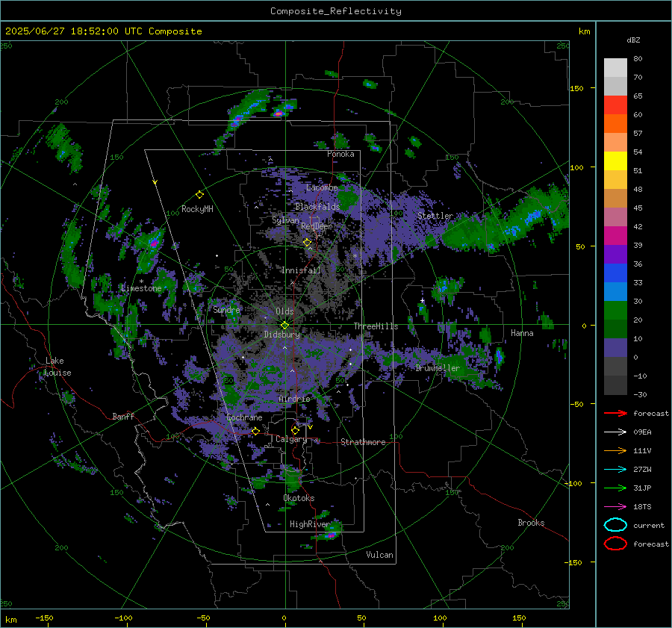Click the yellow diamond marker below Cochrane
This screenshot has width=672, height=628.
coord(255,431)
